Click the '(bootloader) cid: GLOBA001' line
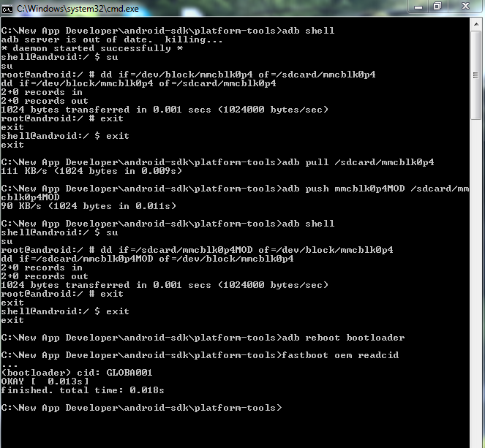 click(77, 373)
